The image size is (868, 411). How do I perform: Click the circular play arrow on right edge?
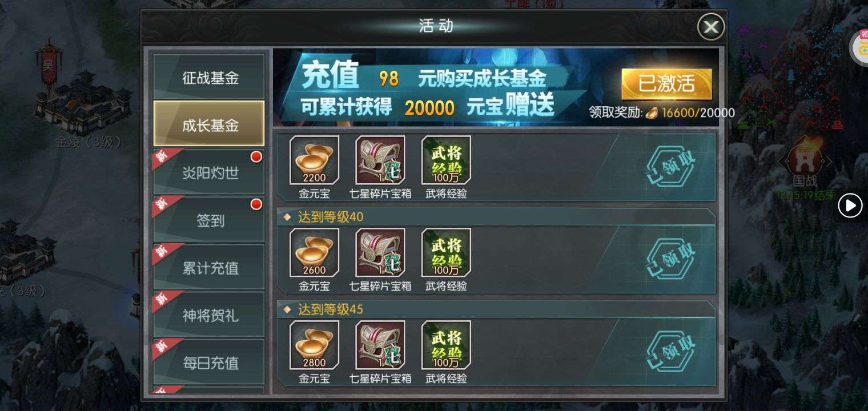[x=850, y=205]
